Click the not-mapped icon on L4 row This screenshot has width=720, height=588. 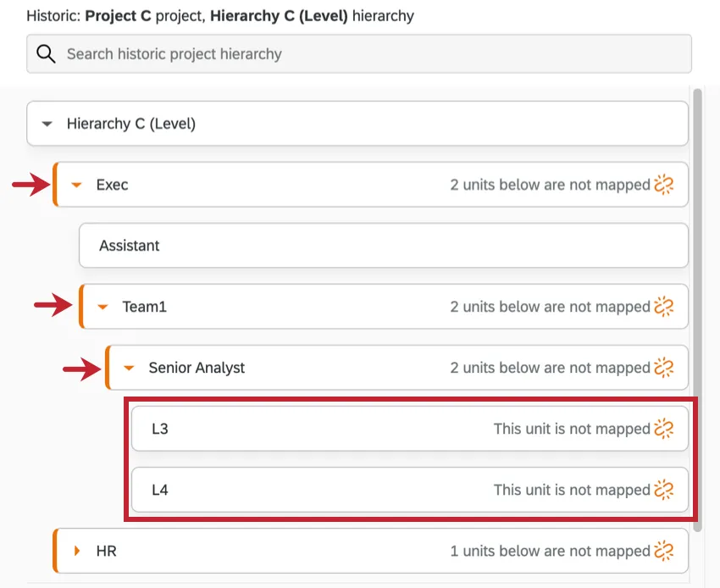coord(665,490)
